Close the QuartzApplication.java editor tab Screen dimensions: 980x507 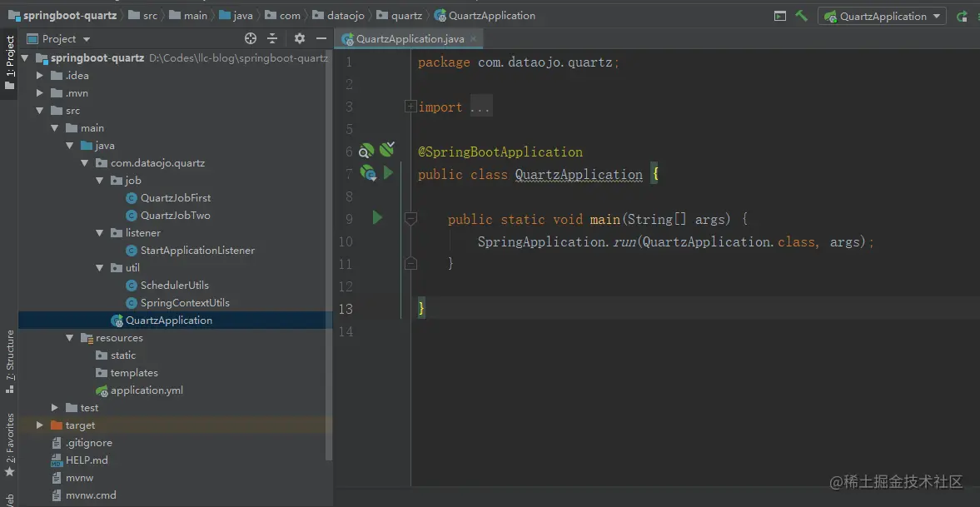[473, 39]
